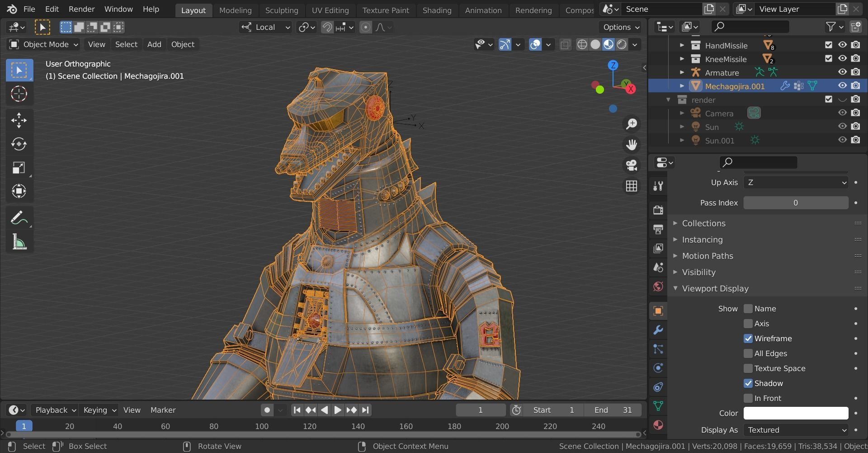Image resolution: width=868 pixels, height=453 pixels.
Task: Open the Local transform orientation dropdown
Action: pos(266,27)
